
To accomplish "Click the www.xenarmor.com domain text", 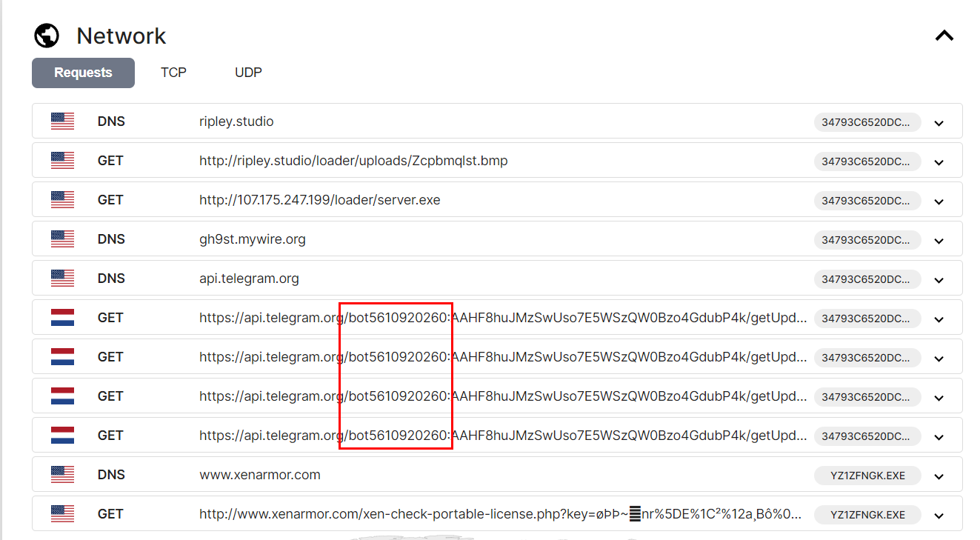I will [260, 475].
